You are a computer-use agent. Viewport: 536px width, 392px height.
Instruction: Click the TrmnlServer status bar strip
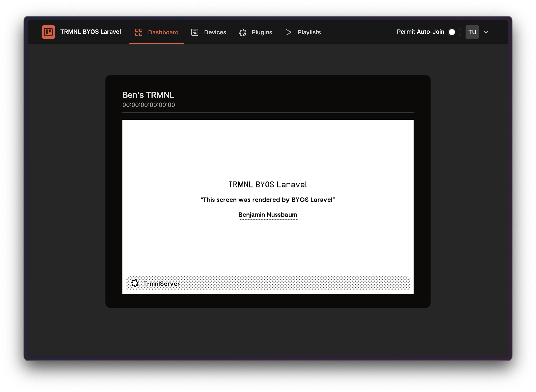point(268,283)
